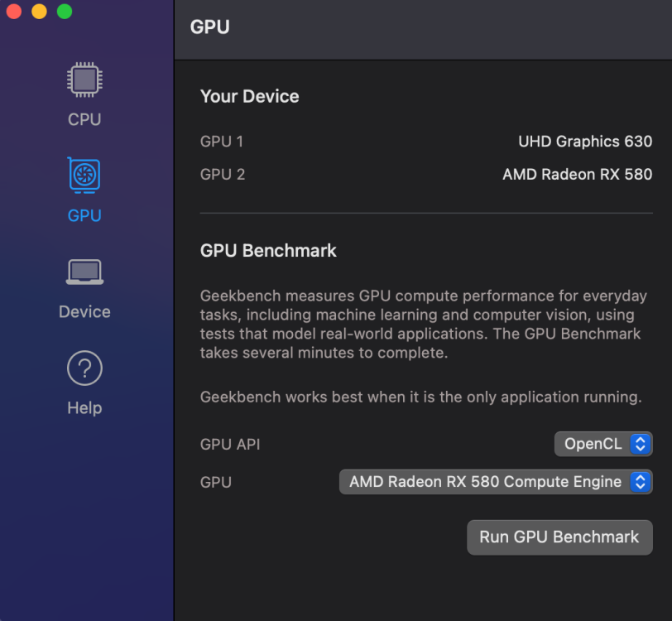Open the Help question mark icon
The height and width of the screenshot is (621, 672).
pyautogui.click(x=84, y=368)
